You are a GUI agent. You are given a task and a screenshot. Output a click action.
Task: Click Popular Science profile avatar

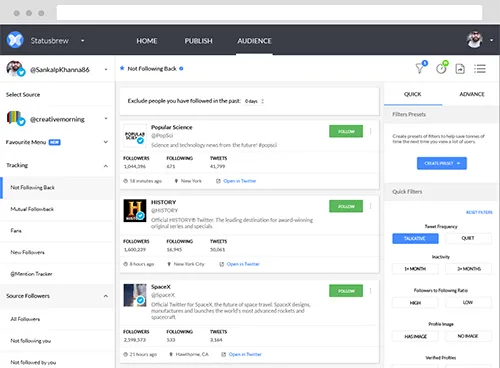[135, 135]
